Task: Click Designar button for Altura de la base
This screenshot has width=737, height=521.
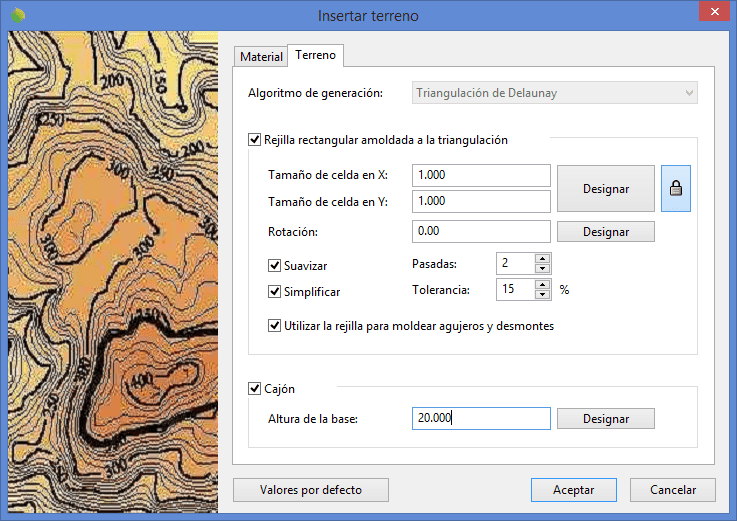Action: 606,418
